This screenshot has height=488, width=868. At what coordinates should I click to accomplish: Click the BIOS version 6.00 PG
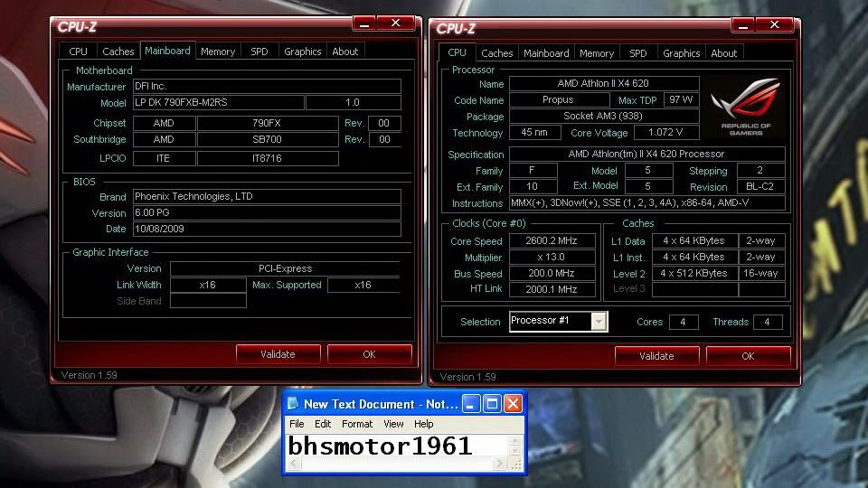click(x=267, y=213)
